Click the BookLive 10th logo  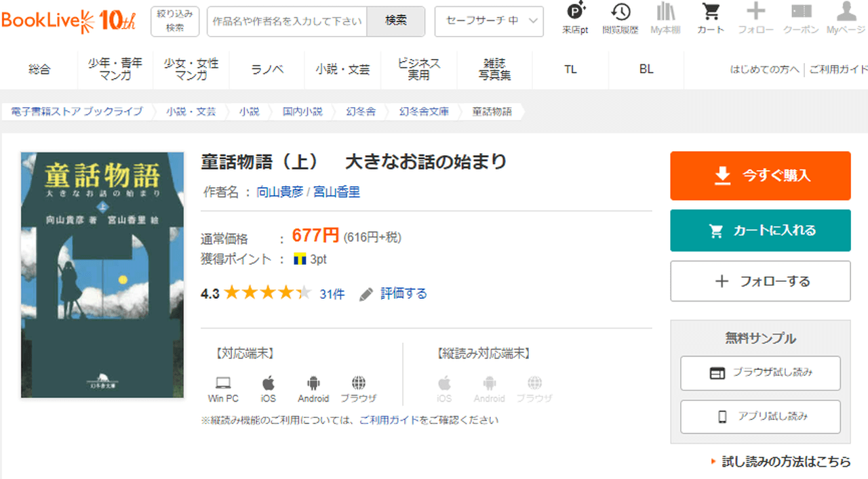tap(68, 21)
